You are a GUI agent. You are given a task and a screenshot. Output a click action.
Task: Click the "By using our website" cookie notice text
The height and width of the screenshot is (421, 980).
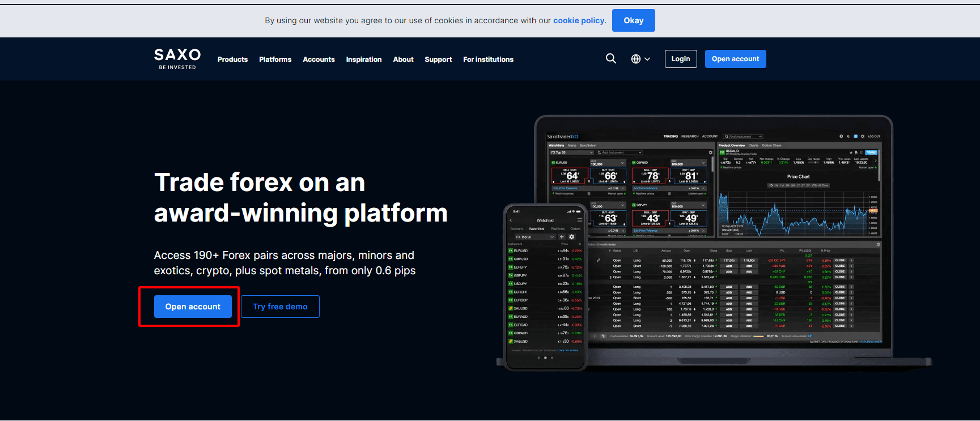click(436, 20)
